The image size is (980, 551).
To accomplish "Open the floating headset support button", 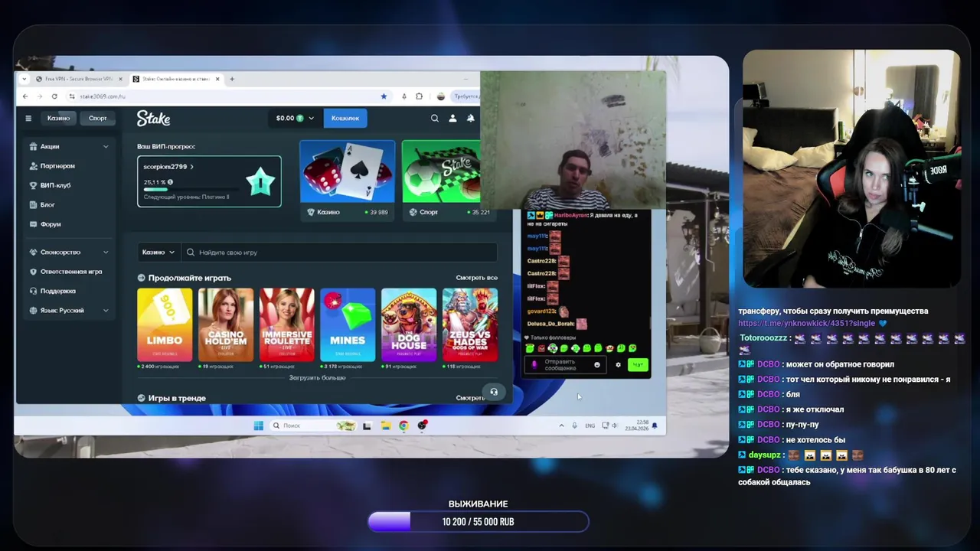I will (x=494, y=392).
